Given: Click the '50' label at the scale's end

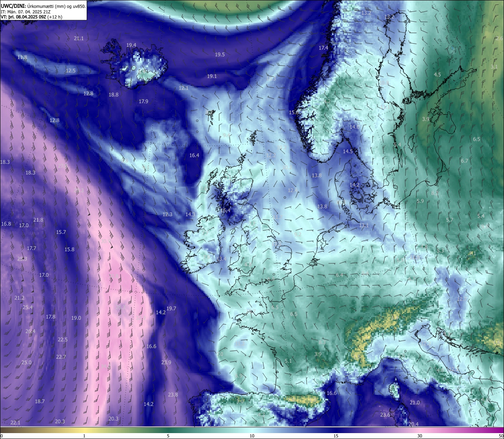Looking at the screenshot, I should tap(501, 435).
